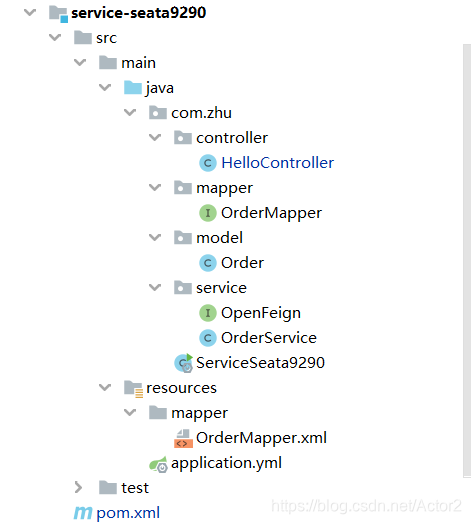Collapse the mapper folder under resources
The width and height of the screenshot is (471, 524).
[130, 412]
